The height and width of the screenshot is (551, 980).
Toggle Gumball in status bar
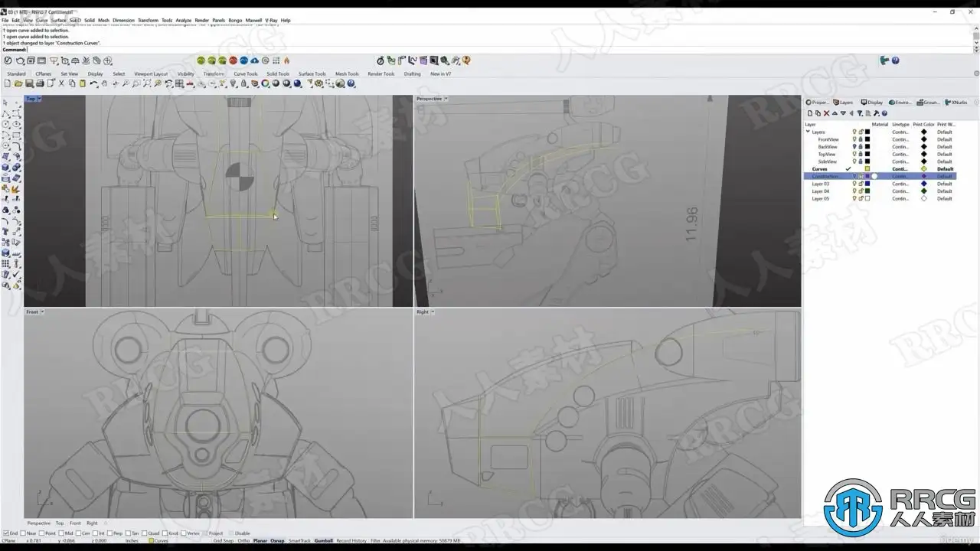(x=324, y=541)
